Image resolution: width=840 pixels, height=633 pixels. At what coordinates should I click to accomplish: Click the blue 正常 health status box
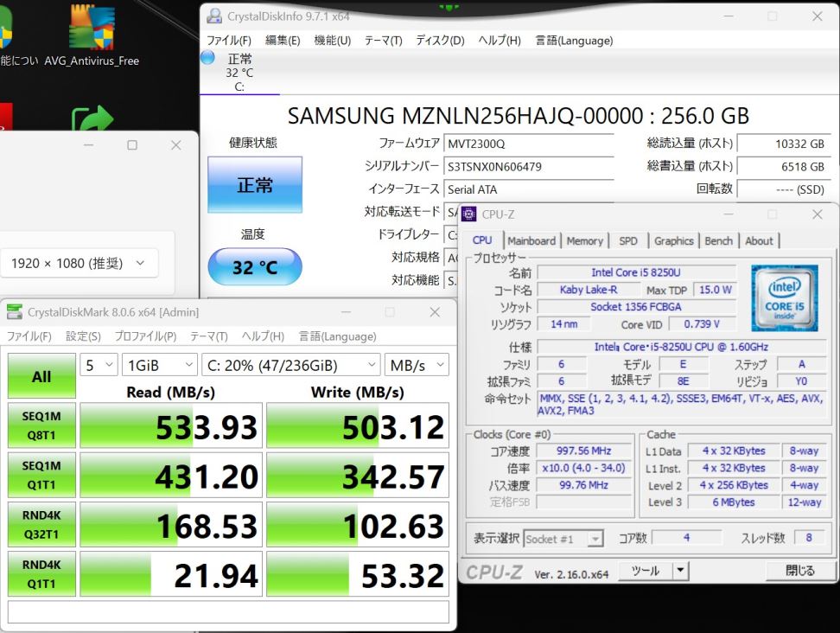point(255,185)
